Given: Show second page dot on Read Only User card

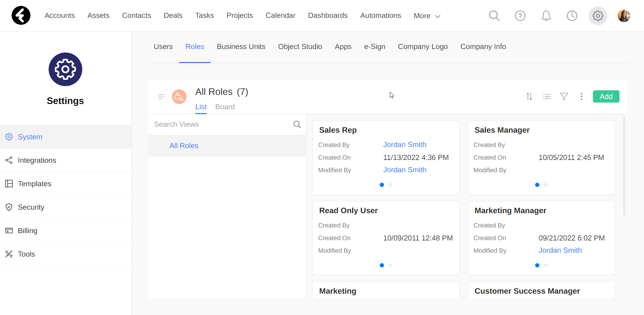Looking at the screenshot, I should click(x=390, y=265).
